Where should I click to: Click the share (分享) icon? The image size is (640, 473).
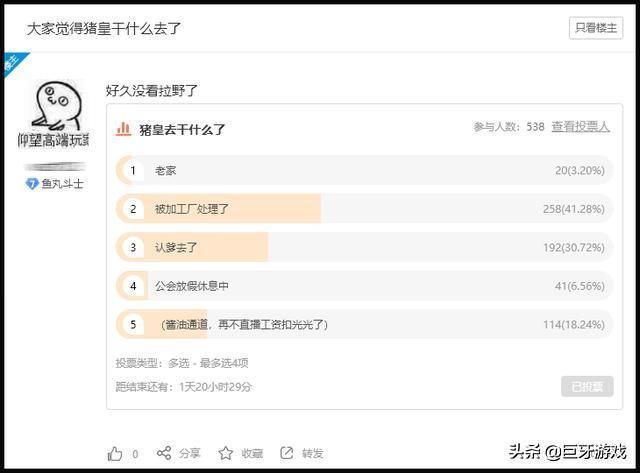[x=164, y=453]
